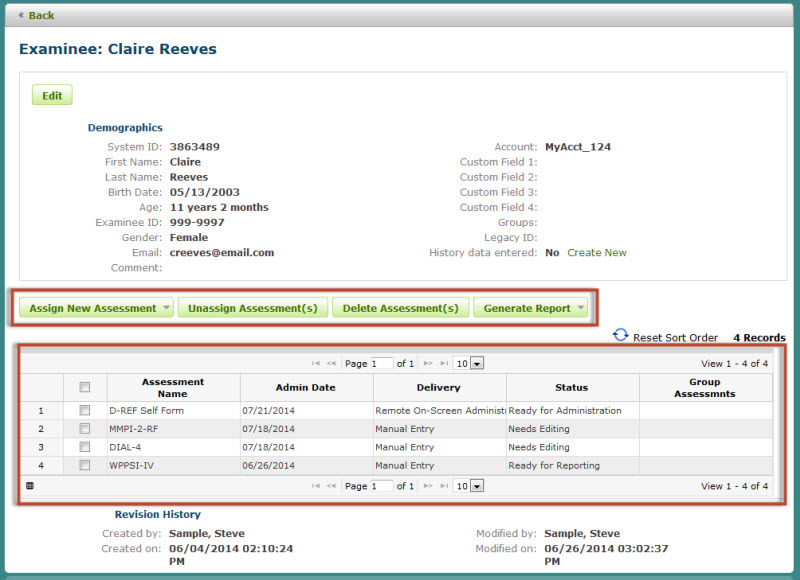Click the Unassign Assessment(s) button
Screen dimensions: 800x580
coord(252,308)
